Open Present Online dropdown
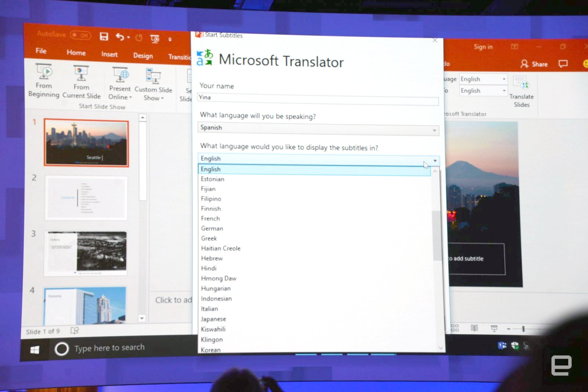Image resolution: width=588 pixels, height=392 pixels. point(120,84)
